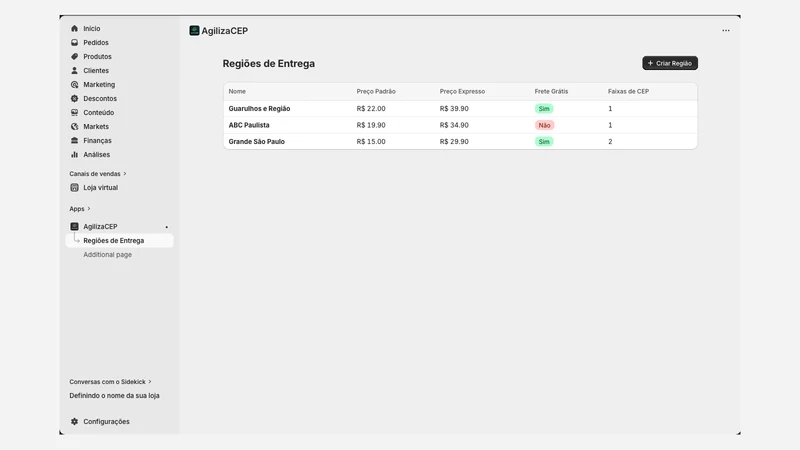Select Regiões de Entrega subpage
The height and width of the screenshot is (450, 800).
coord(119,240)
